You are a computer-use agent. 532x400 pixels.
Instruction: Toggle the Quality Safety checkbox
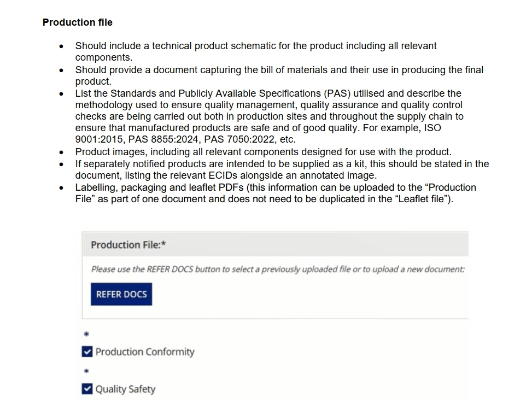(x=87, y=389)
